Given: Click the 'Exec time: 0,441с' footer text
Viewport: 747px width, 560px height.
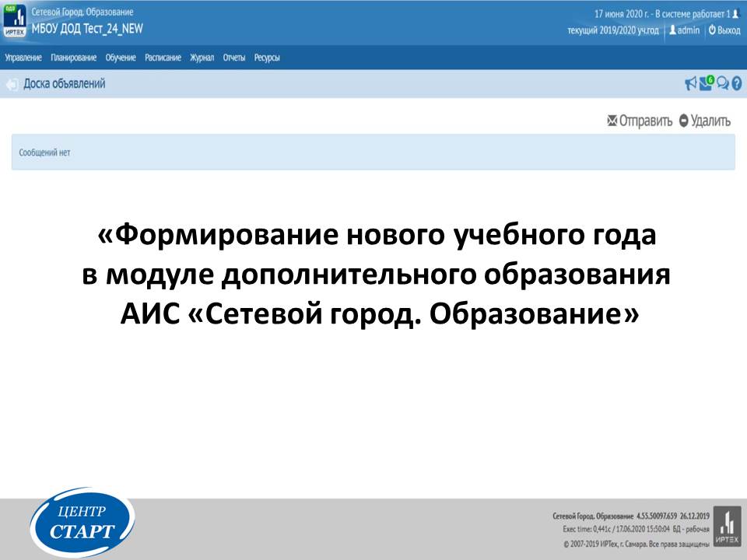Looking at the screenshot, I should pos(588,529).
